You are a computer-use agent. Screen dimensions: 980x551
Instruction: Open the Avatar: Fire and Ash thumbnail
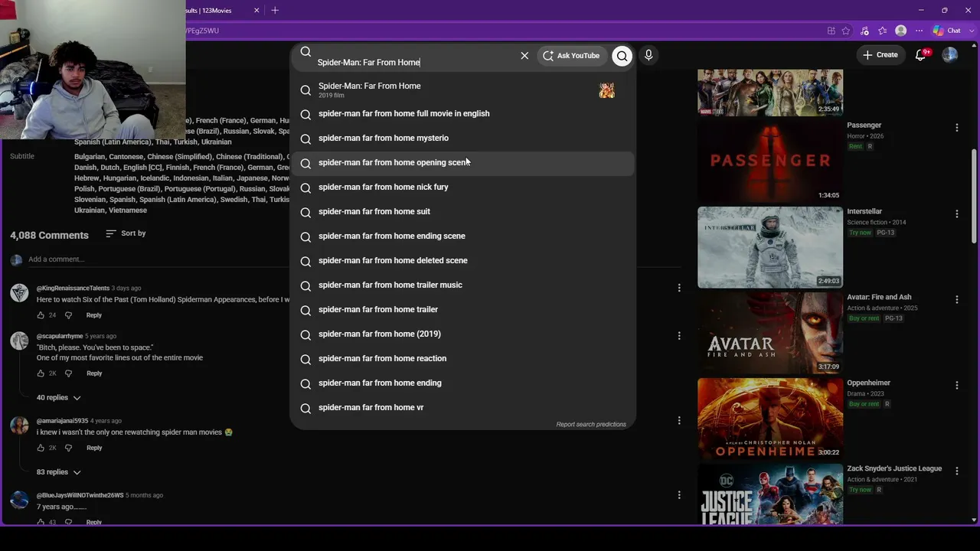click(x=770, y=333)
